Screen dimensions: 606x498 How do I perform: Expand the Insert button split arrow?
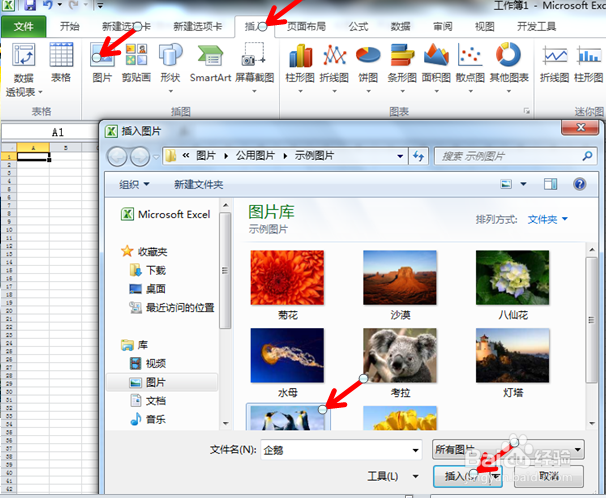(x=496, y=476)
